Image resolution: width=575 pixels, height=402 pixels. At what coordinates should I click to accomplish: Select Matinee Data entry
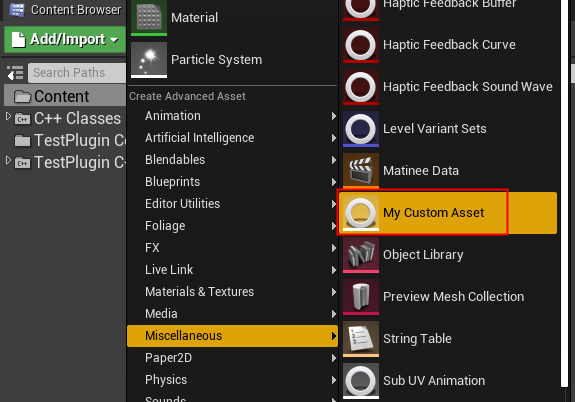click(x=448, y=171)
